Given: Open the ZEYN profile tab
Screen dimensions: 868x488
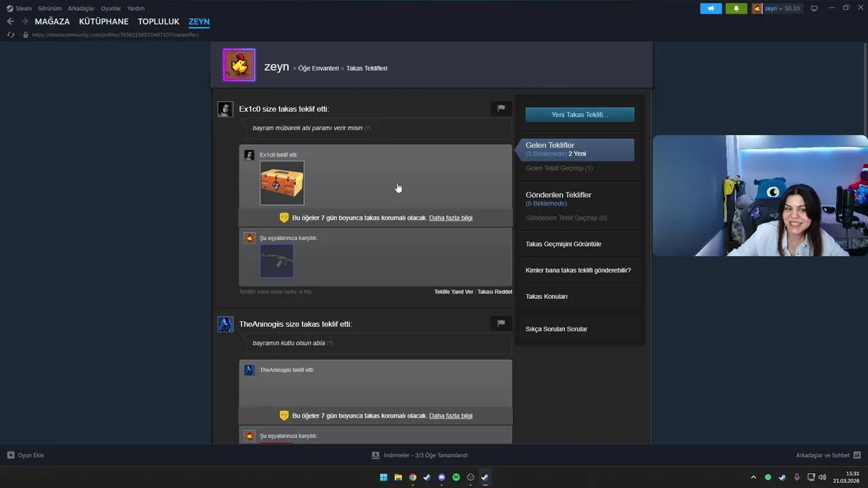Looking at the screenshot, I should click(199, 22).
